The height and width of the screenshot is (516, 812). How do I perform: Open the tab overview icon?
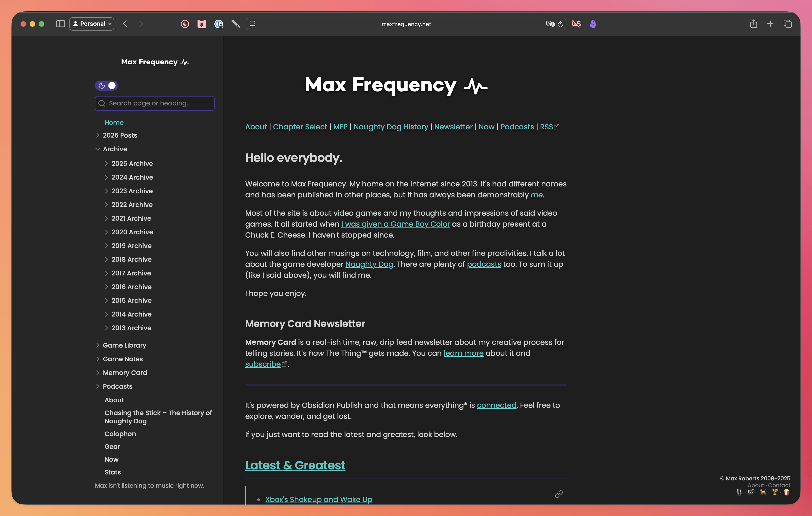pyautogui.click(x=787, y=24)
